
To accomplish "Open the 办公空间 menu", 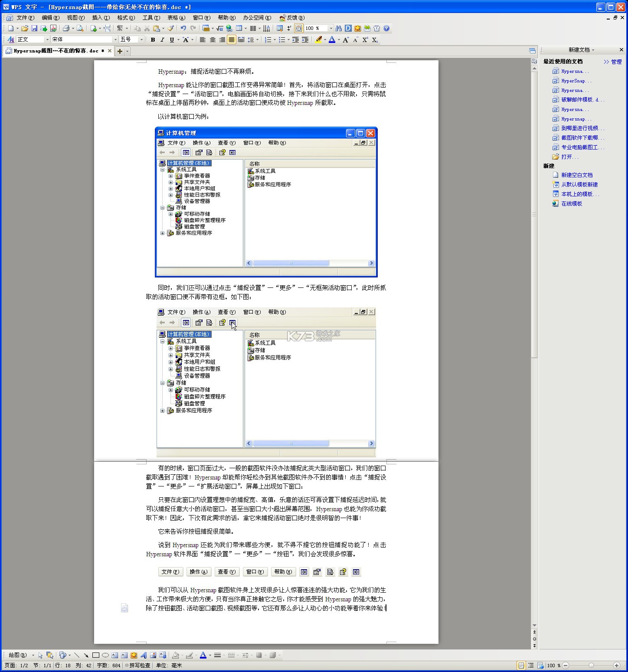I will coord(257,18).
